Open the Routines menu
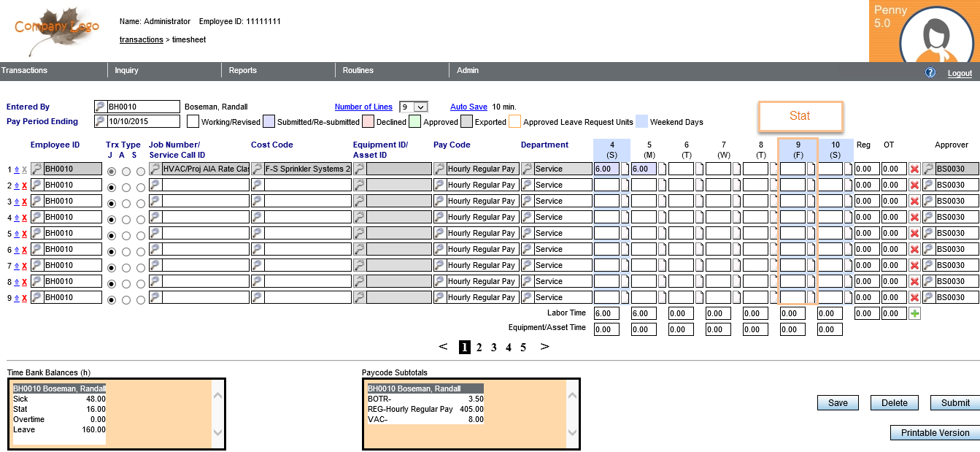This screenshot has width=980, height=452. [358, 70]
